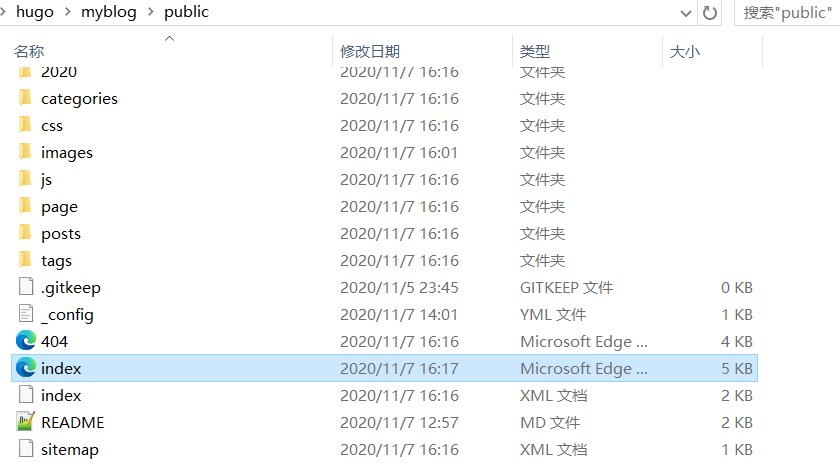
Task: Navigate to hugo in the breadcrumb
Action: 35,12
